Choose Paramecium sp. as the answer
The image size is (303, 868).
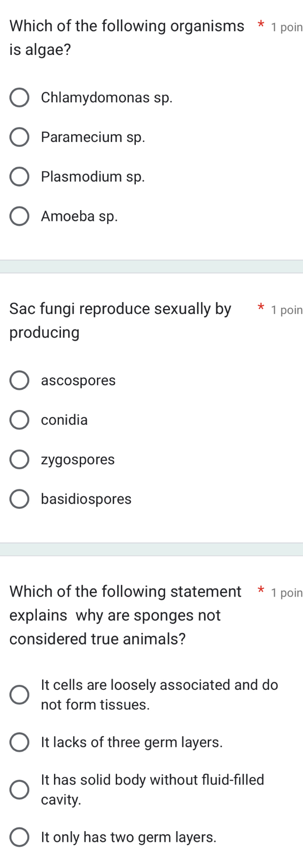[x=20, y=137]
